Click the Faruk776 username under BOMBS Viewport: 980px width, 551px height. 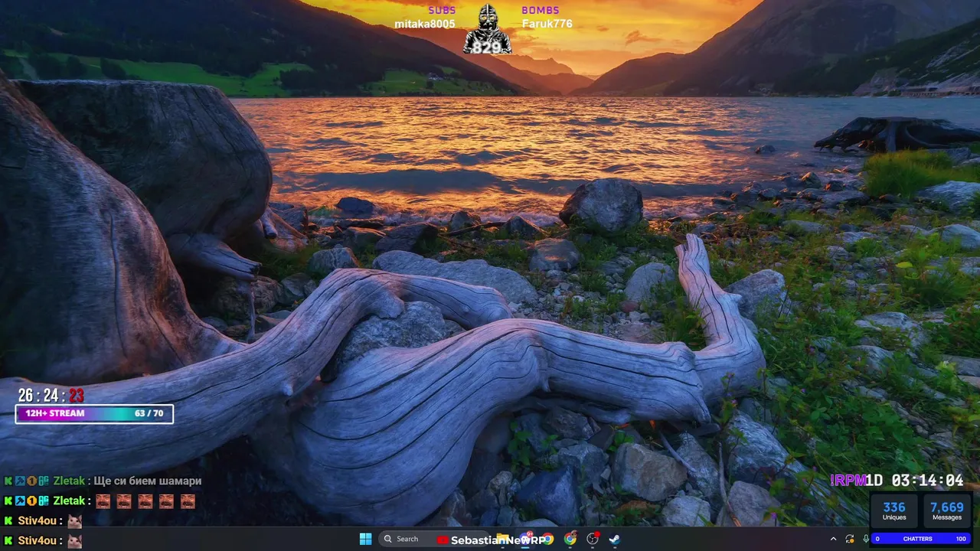click(x=547, y=24)
